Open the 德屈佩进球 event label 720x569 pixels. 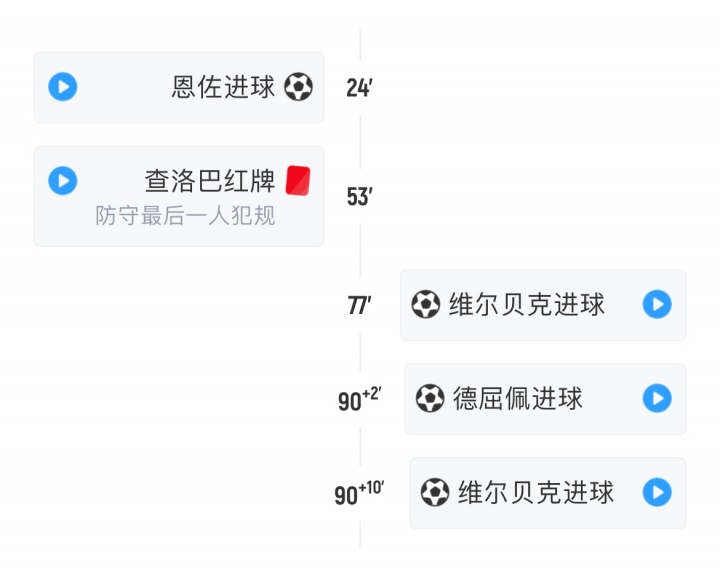pos(518,398)
